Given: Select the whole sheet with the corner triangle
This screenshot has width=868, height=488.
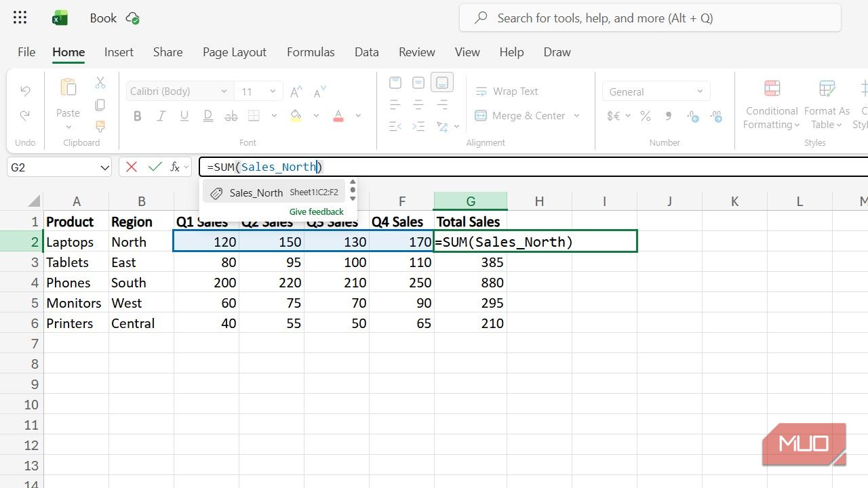Looking at the screenshot, I should (x=33, y=201).
